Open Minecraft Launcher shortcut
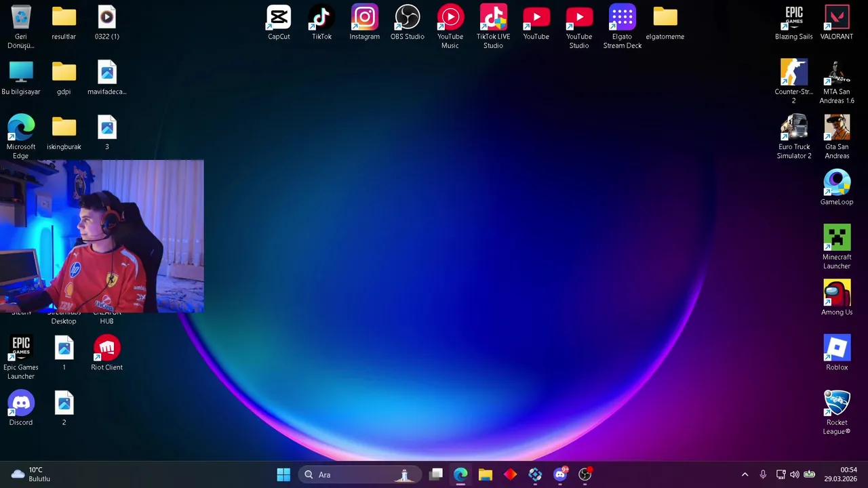The height and width of the screenshot is (488, 868). [x=837, y=247]
